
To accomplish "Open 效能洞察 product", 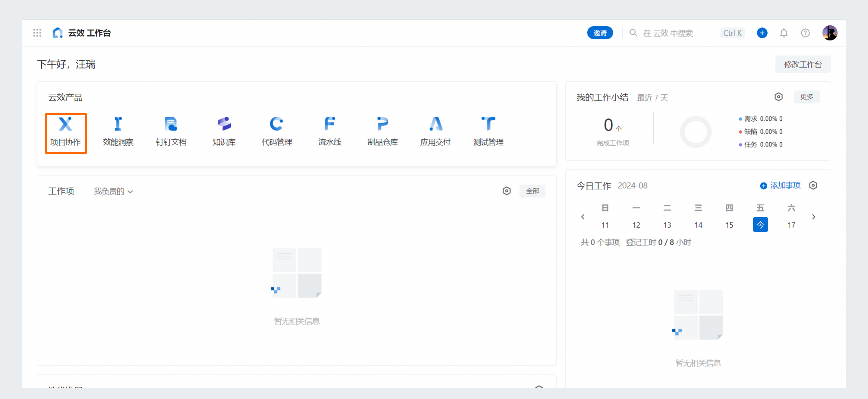I will [118, 132].
